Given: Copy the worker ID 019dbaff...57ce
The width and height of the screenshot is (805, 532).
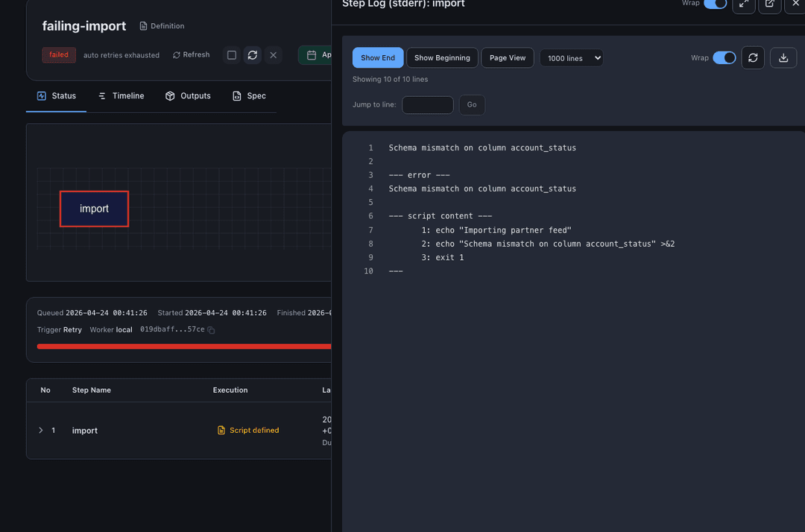Looking at the screenshot, I should (x=211, y=330).
